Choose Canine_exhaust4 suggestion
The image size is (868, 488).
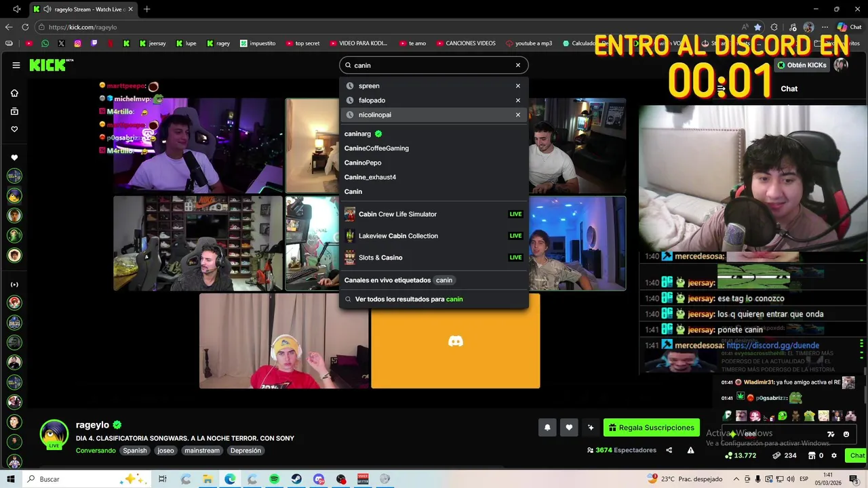point(434,177)
